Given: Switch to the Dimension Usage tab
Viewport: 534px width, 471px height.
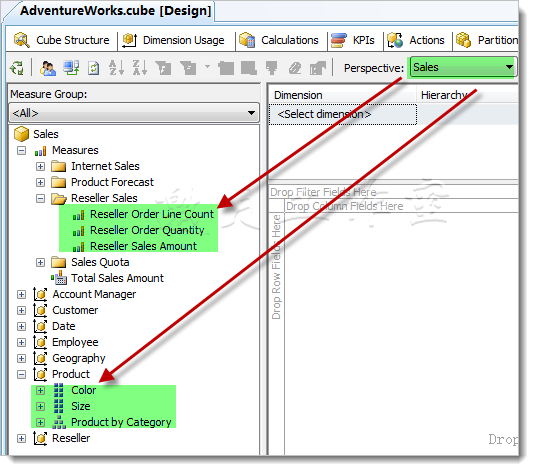Looking at the screenshot, I should (x=174, y=40).
